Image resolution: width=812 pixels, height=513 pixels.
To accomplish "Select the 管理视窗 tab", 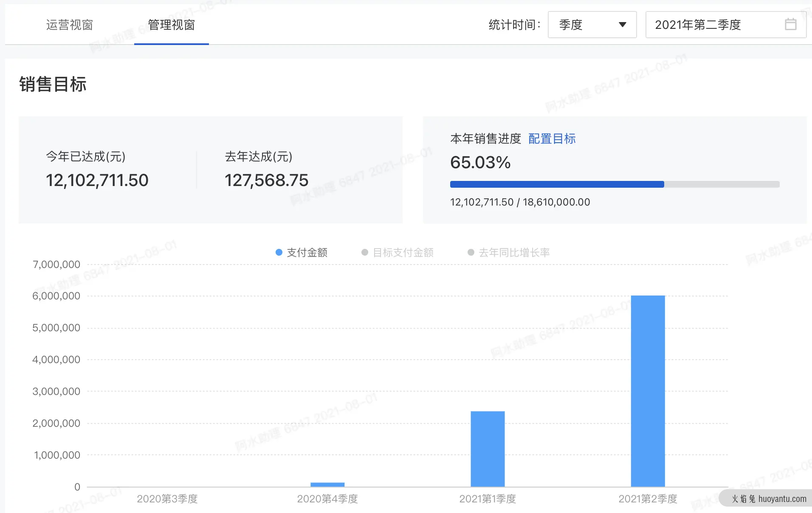I will (171, 25).
